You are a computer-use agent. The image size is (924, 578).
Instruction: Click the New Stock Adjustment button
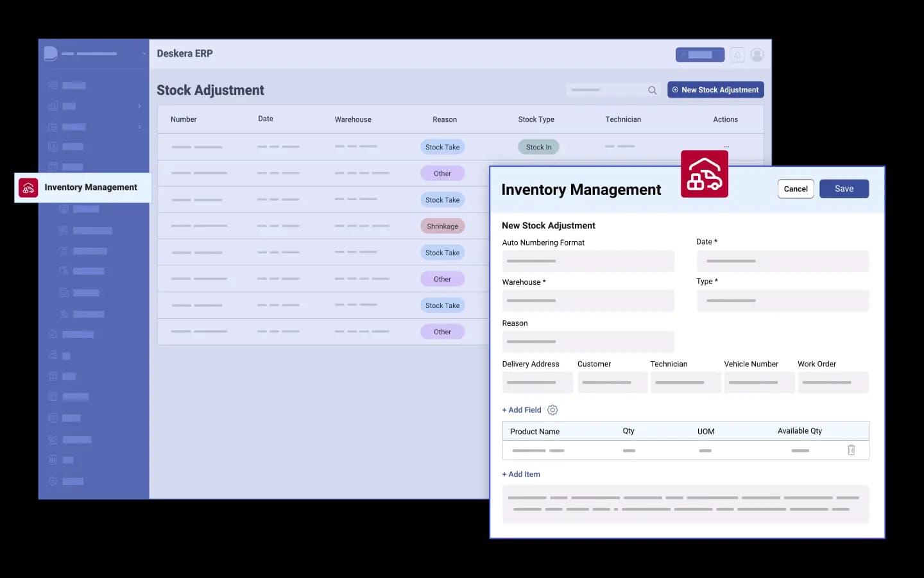pyautogui.click(x=715, y=90)
